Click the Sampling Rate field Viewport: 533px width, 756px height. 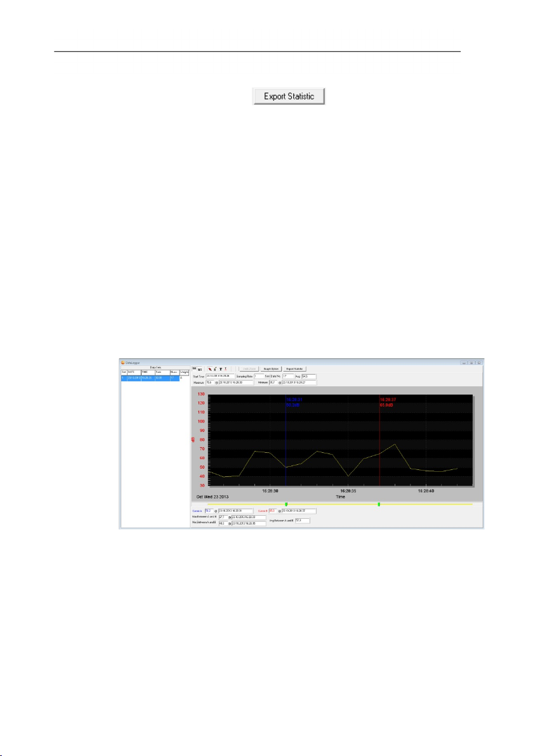click(258, 376)
